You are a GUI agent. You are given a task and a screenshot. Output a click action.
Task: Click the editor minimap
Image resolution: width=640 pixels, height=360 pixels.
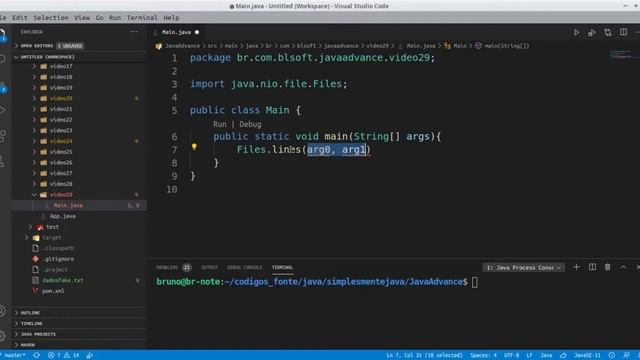pyautogui.click(x=621, y=54)
